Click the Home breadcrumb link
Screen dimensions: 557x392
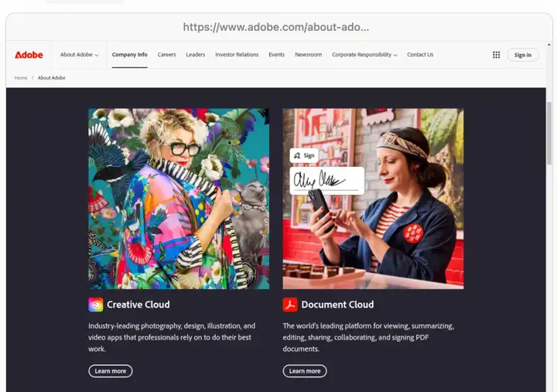pyautogui.click(x=21, y=78)
